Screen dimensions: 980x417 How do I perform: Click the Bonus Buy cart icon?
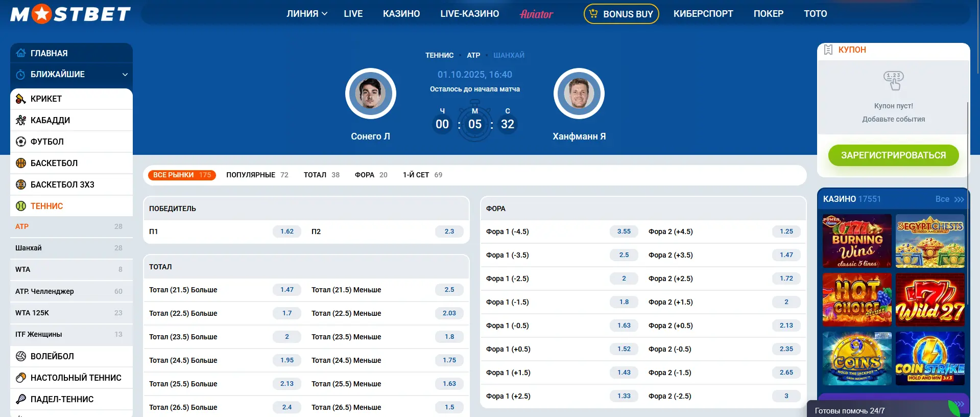tap(593, 14)
